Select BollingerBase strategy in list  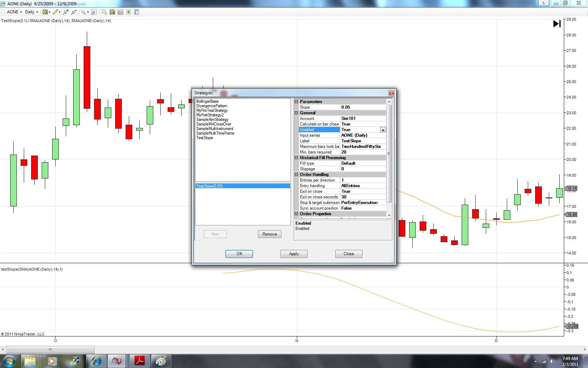[x=208, y=101]
